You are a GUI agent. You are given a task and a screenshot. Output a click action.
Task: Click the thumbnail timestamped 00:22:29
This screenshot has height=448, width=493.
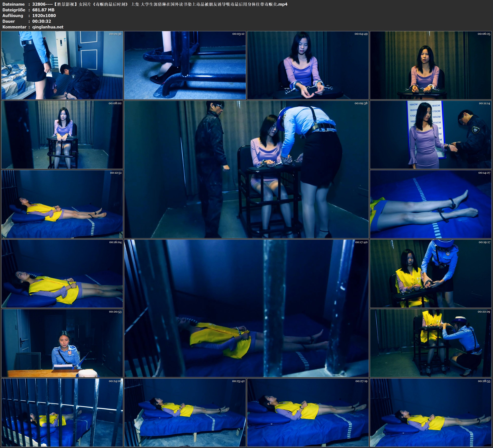pos(431,343)
